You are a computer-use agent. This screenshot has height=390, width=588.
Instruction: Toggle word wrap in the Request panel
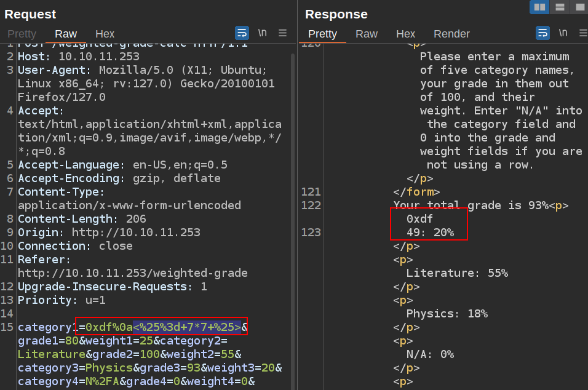[242, 33]
